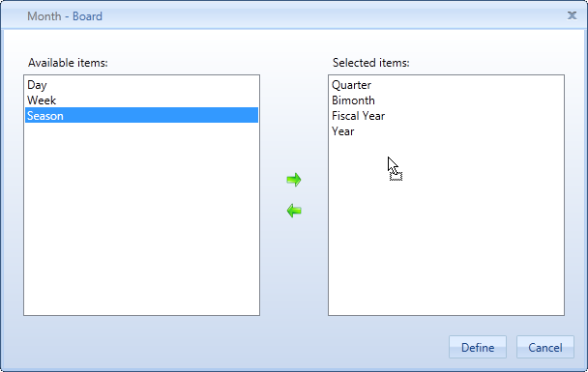This screenshot has width=588, height=372.
Task: Select Day in Available items
Action: 142,85
